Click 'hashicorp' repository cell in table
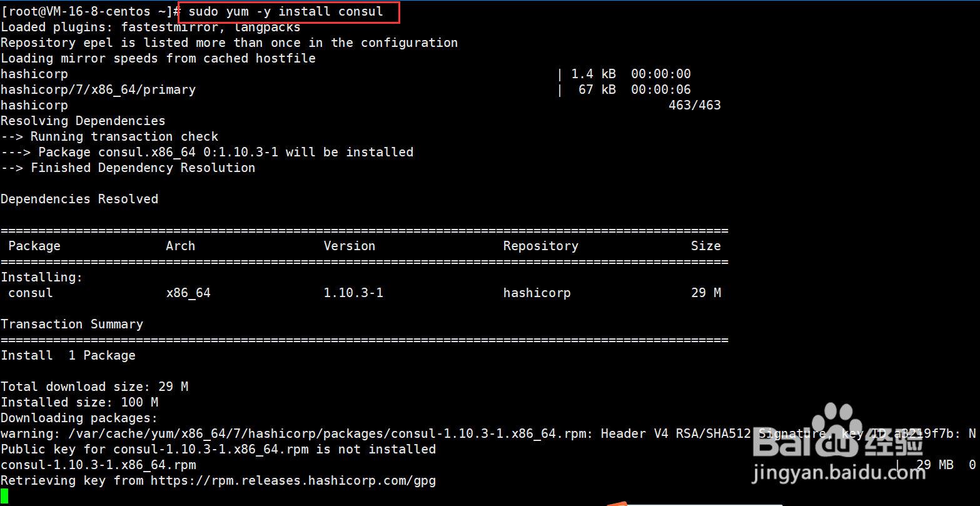The image size is (980, 506). [537, 293]
